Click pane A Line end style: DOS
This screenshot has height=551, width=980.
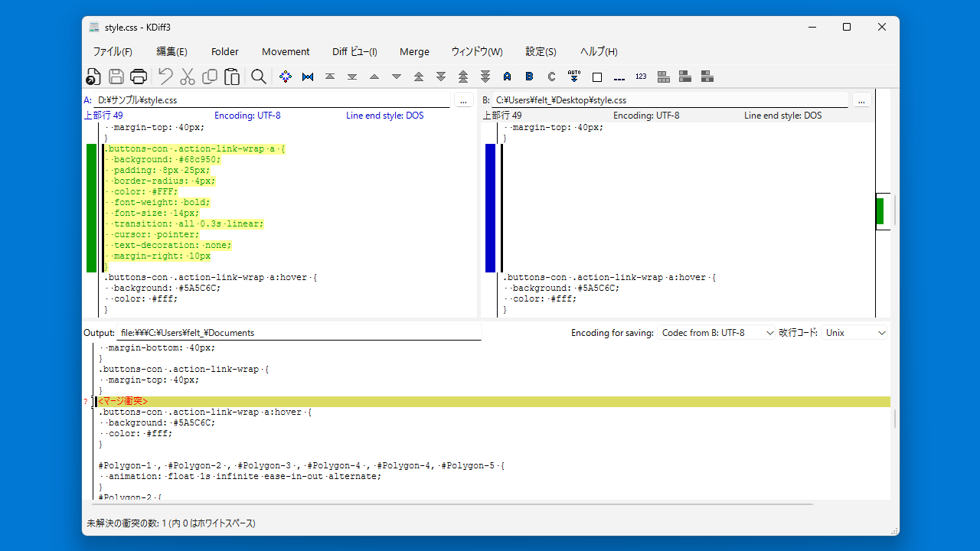(x=384, y=116)
